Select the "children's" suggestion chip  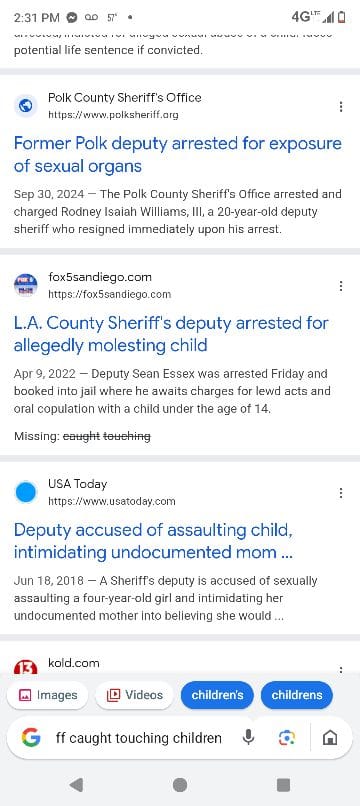(217, 695)
